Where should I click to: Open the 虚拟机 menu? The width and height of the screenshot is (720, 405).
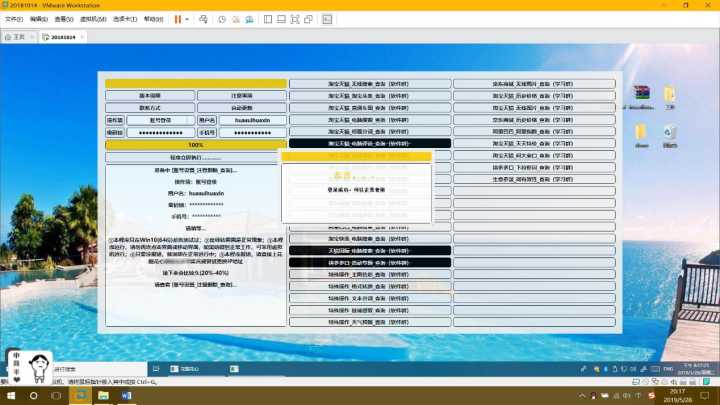91,19
